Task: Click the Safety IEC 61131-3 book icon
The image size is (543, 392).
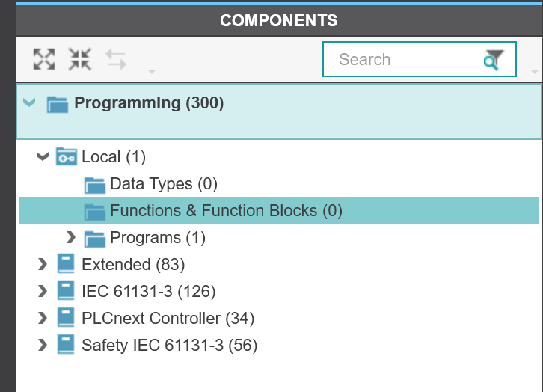Action: [x=66, y=345]
